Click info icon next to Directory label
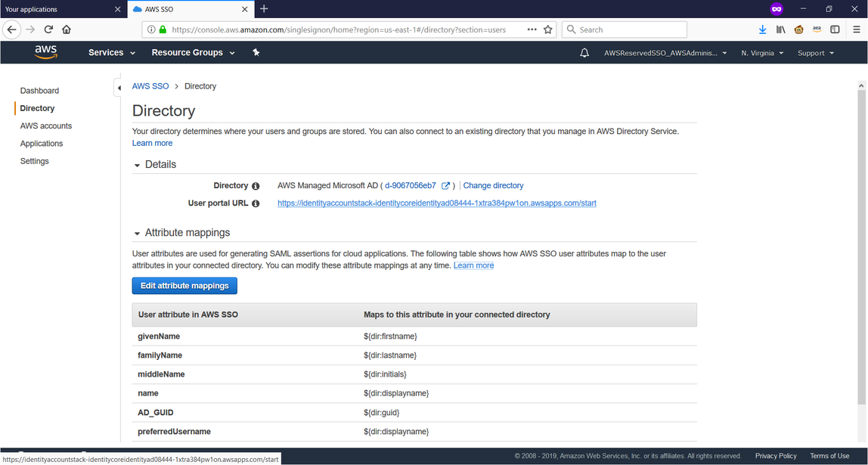 click(x=256, y=186)
